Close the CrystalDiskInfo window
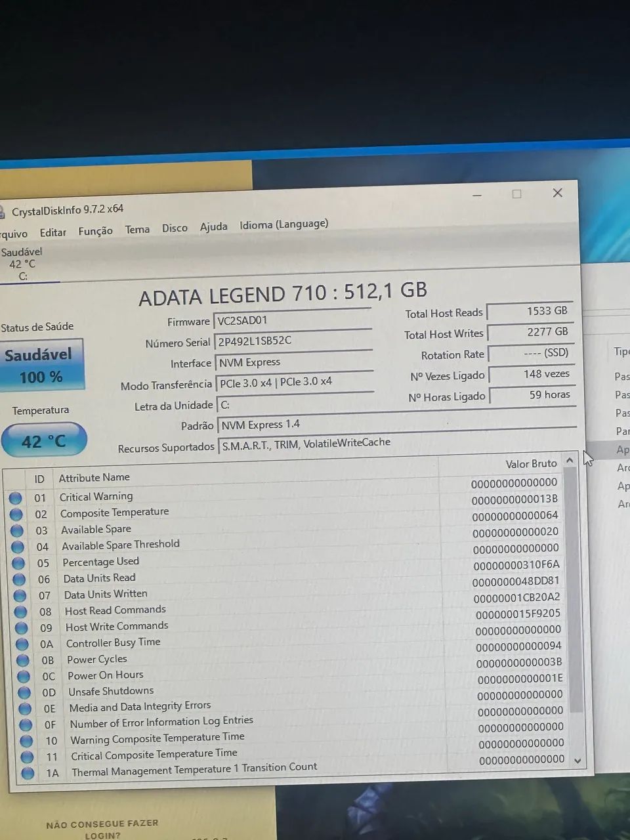 pos(558,192)
